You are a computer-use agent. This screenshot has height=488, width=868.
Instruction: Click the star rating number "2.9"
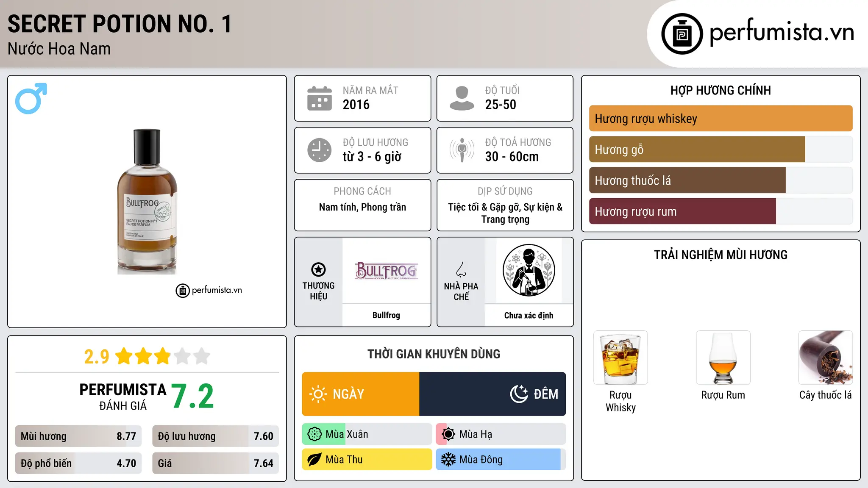(96, 357)
